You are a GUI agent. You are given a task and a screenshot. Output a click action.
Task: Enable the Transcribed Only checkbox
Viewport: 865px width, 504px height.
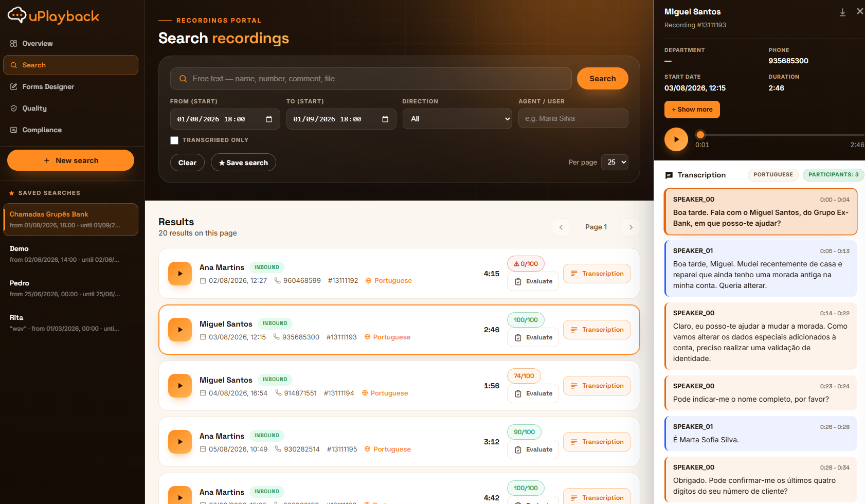pyautogui.click(x=174, y=140)
